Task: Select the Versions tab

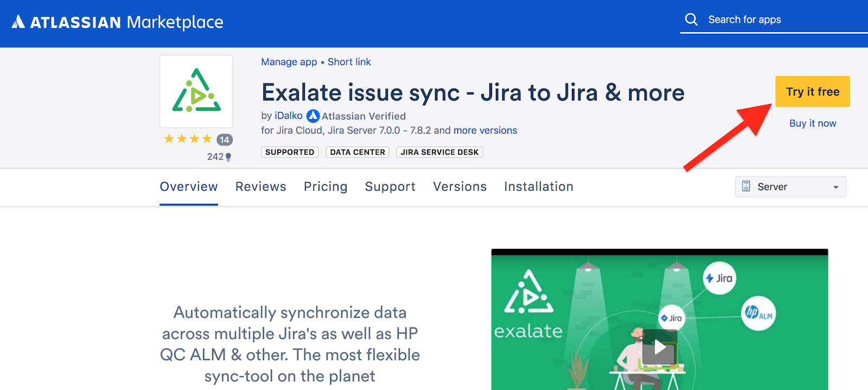Action: [x=459, y=186]
